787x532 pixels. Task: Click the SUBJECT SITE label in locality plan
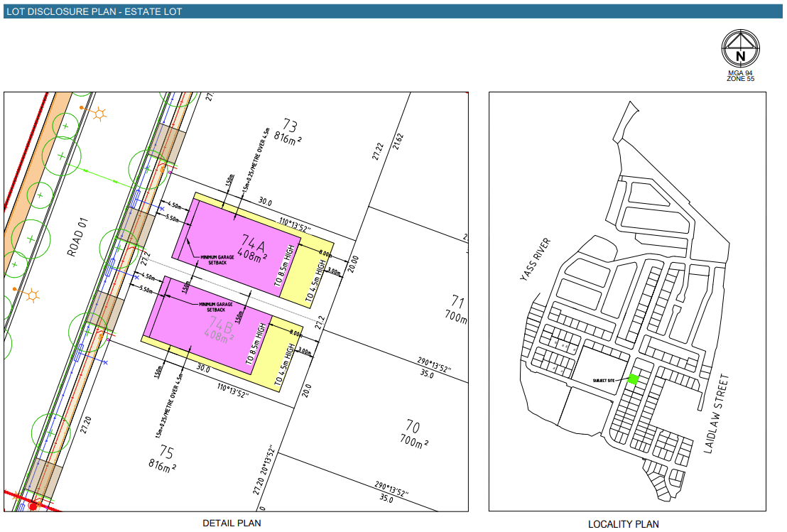click(607, 381)
